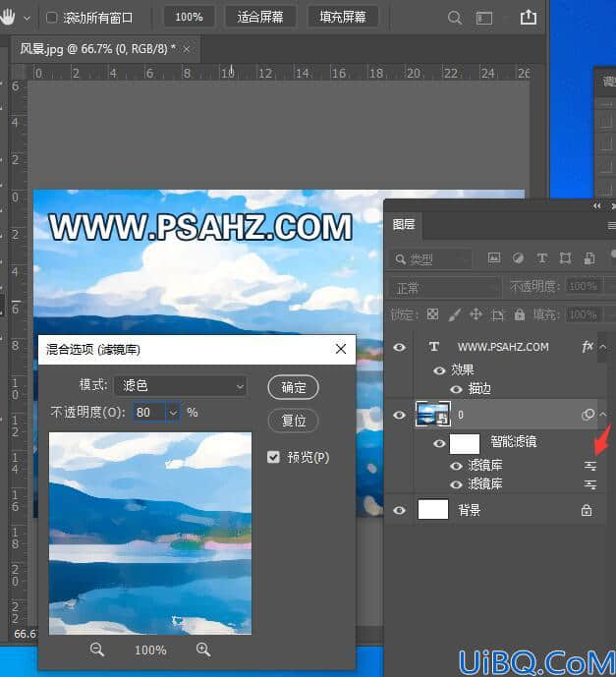
Task: Toggle lock transparent pixels icon
Action: pyautogui.click(x=432, y=314)
